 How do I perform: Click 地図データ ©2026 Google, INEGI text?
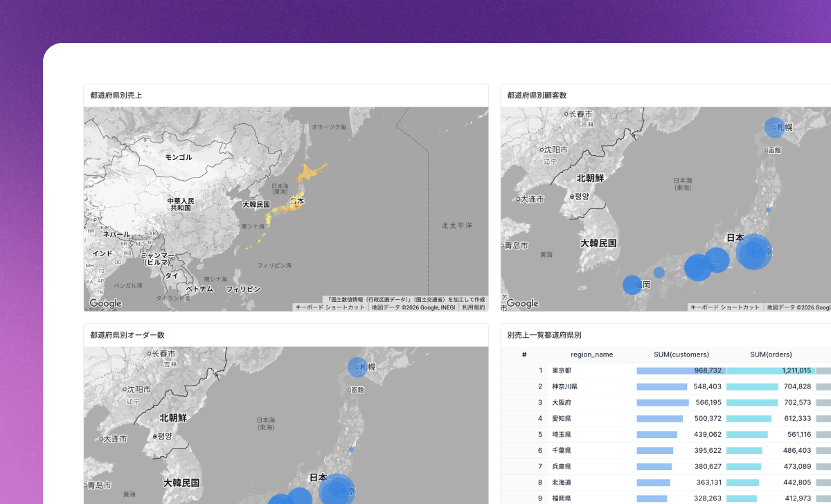coord(413,307)
